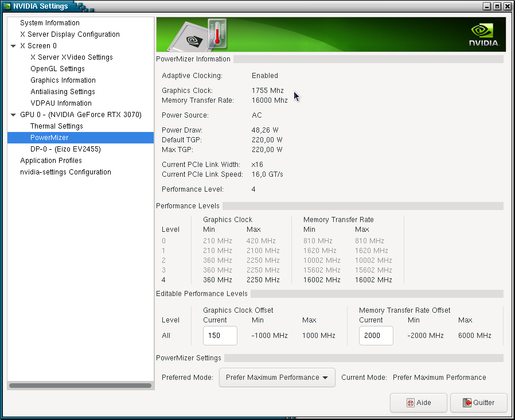Click PCIe Link Width x16 value
Image resolution: width=515 pixels, height=420 pixels.
coord(257,165)
